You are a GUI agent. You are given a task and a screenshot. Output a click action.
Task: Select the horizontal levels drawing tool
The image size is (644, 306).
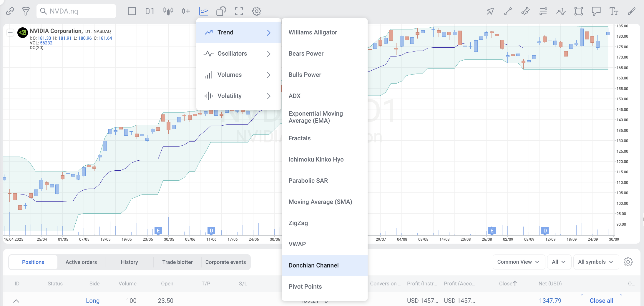click(543, 11)
